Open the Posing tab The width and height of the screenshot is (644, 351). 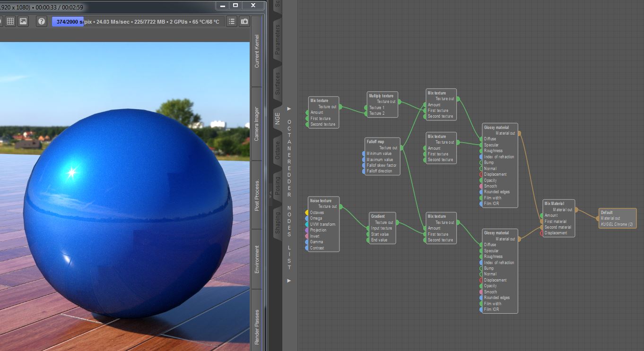click(x=278, y=186)
